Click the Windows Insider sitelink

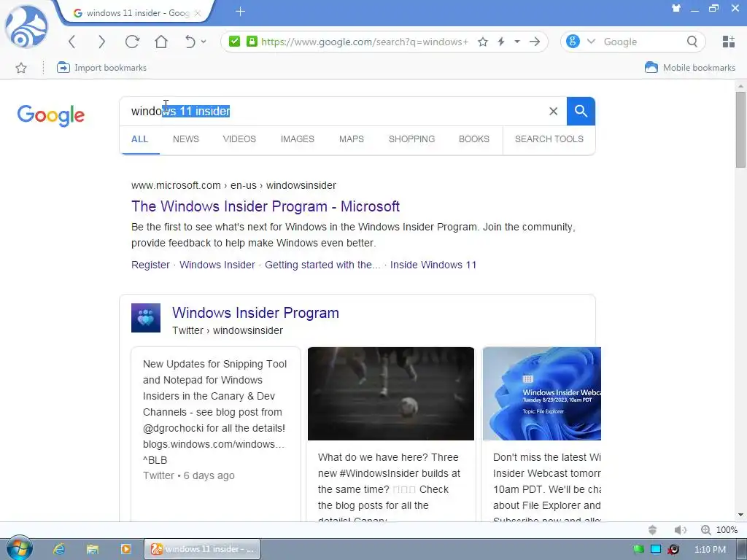(217, 265)
